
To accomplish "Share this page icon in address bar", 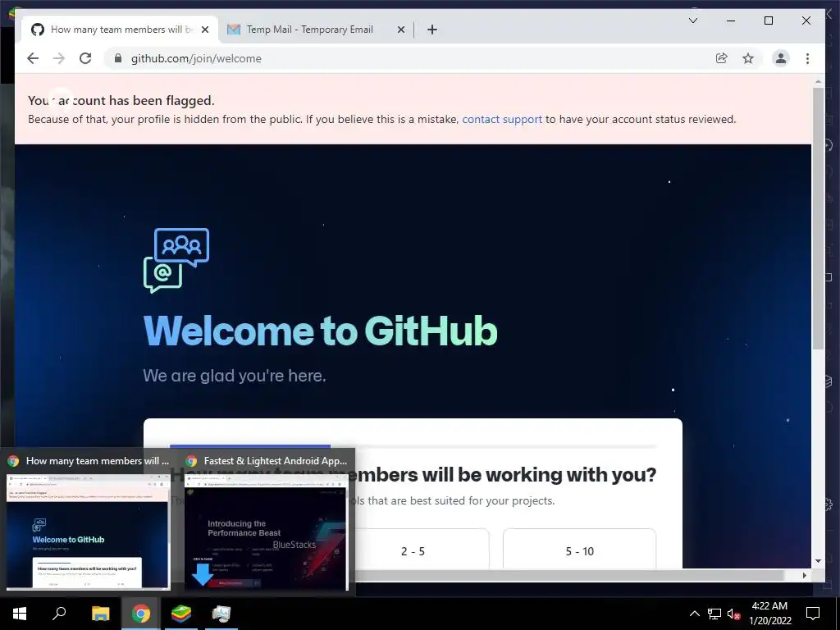I will pos(722,58).
